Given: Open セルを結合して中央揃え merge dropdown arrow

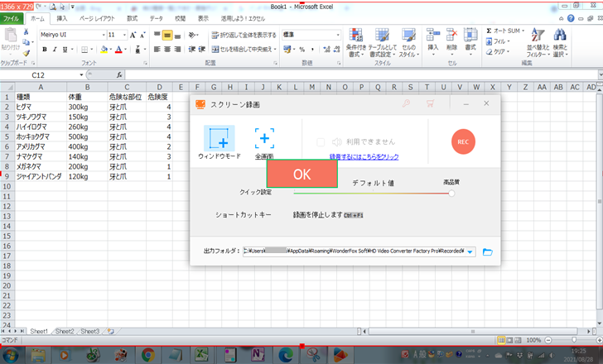Looking at the screenshot, I should pyautogui.click(x=275, y=49).
